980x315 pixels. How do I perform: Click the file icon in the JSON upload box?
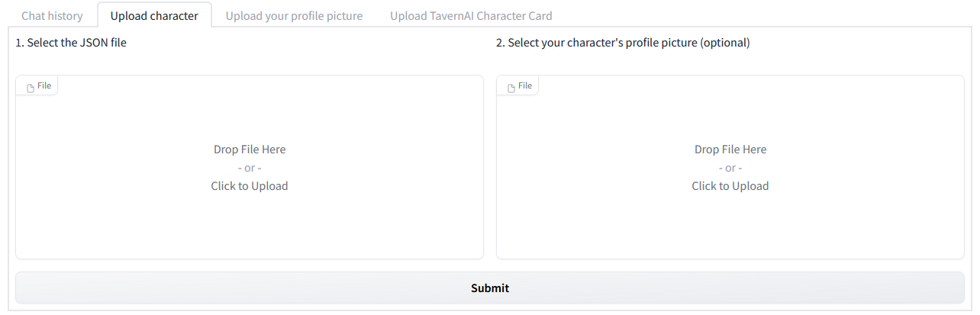tap(31, 88)
